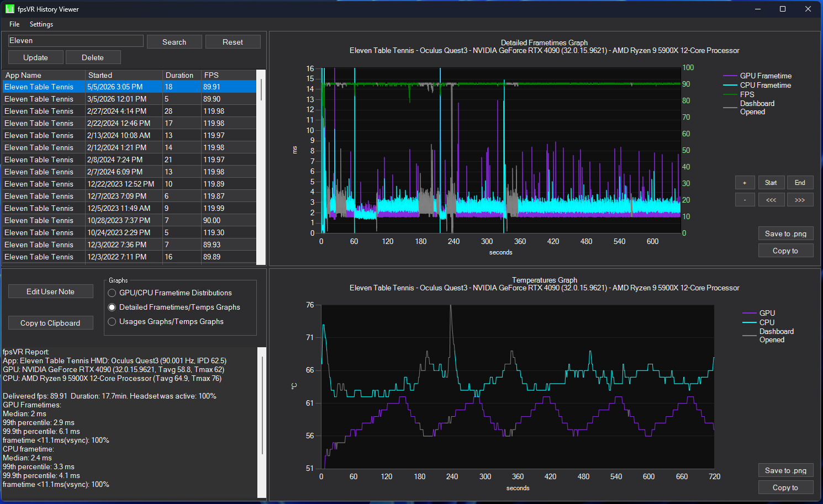The image size is (823, 504).
Task: Select Usages Graphs/Temps Graphs radio button
Action: 112,322
